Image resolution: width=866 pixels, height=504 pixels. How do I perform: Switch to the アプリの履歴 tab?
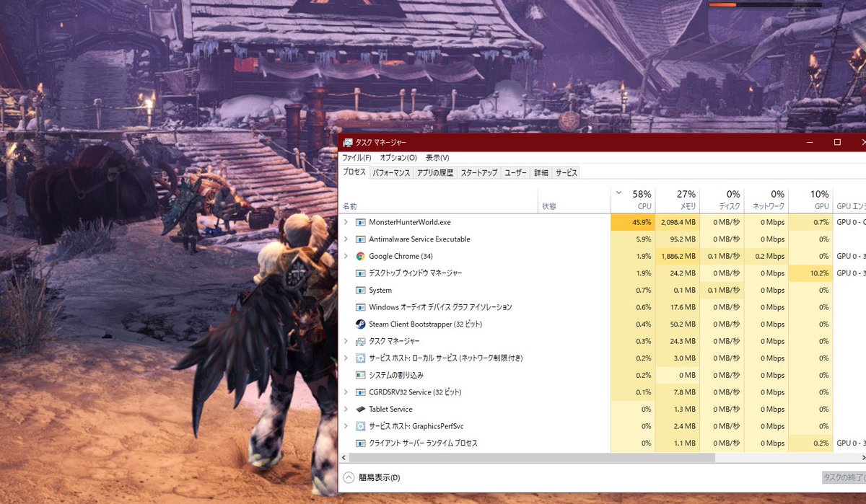click(435, 173)
